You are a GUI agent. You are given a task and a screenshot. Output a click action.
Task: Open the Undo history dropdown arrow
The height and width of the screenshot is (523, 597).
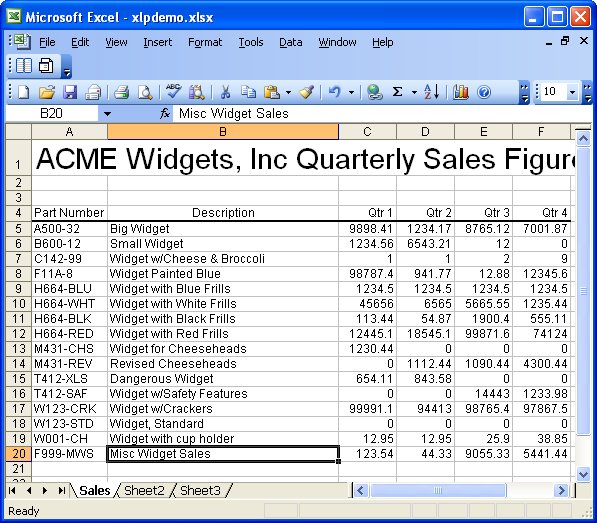[x=351, y=92]
